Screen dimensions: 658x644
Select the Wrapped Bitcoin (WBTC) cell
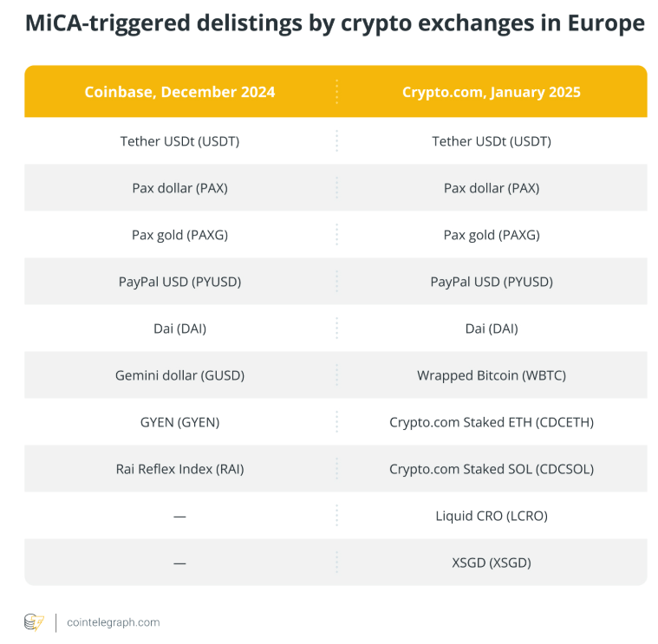tap(491, 375)
